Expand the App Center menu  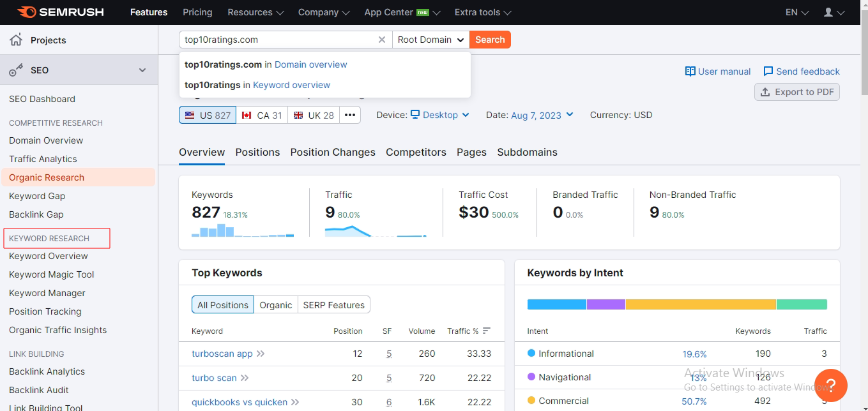(x=402, y=12)
